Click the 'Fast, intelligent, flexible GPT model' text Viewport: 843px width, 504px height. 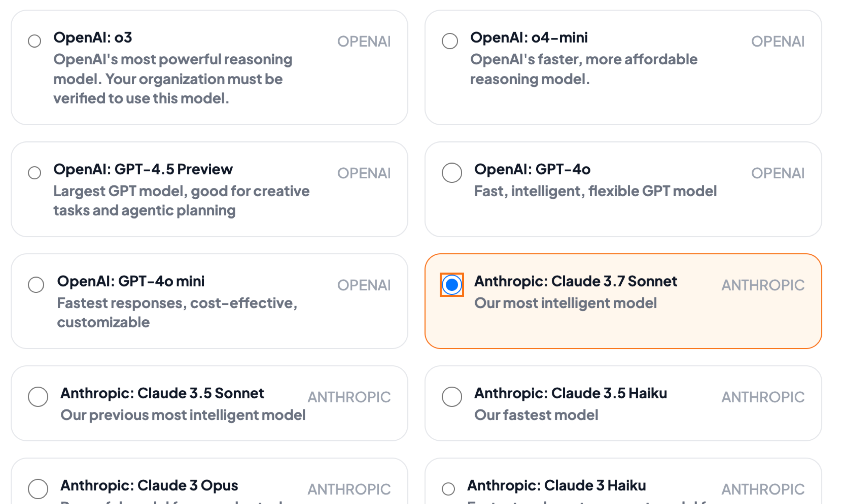point(595,191)
